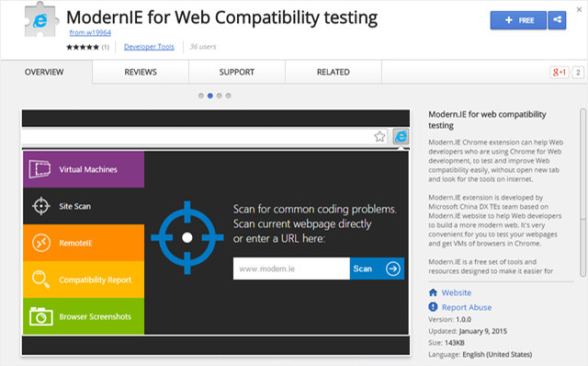The image size is (588, 366).
Task: Open the RemoteIE orange tile
Action: (x=84, y=243)
